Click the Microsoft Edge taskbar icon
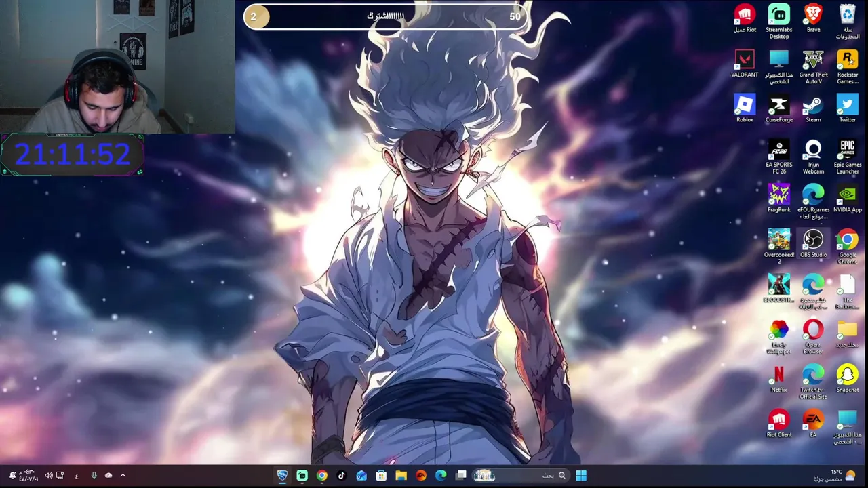The height and width of the screenshot is (488, 868). click(x=441, y=475)
